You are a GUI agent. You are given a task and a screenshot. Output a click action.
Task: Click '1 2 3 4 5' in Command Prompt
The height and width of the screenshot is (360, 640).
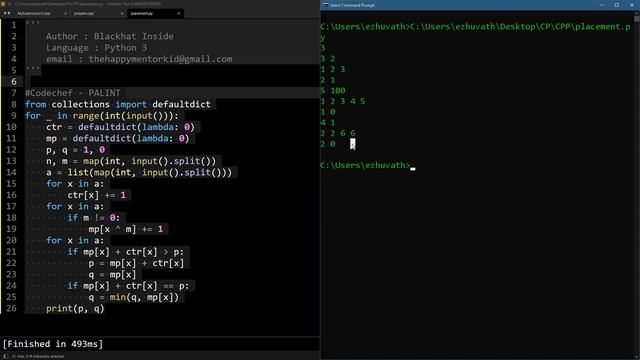pyautogui.click(x=343, y=101)
